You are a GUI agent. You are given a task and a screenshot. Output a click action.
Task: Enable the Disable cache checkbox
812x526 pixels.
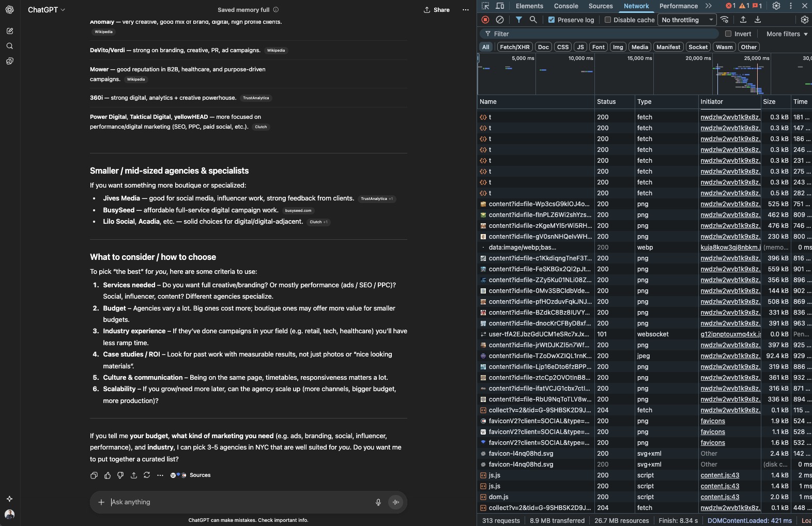pyautogui.click(x=608, y=20)
